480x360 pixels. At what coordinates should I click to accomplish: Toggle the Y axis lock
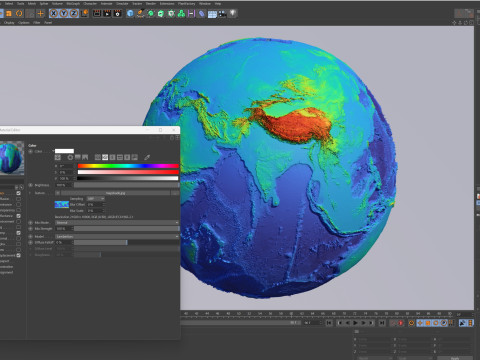coord(64,13)
